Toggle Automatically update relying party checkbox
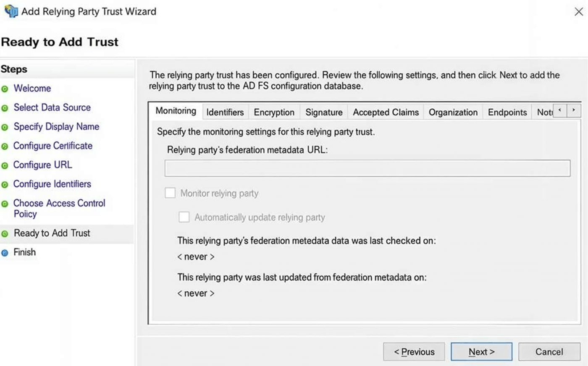Screen dimensions: 588x366 coord(184,217)
